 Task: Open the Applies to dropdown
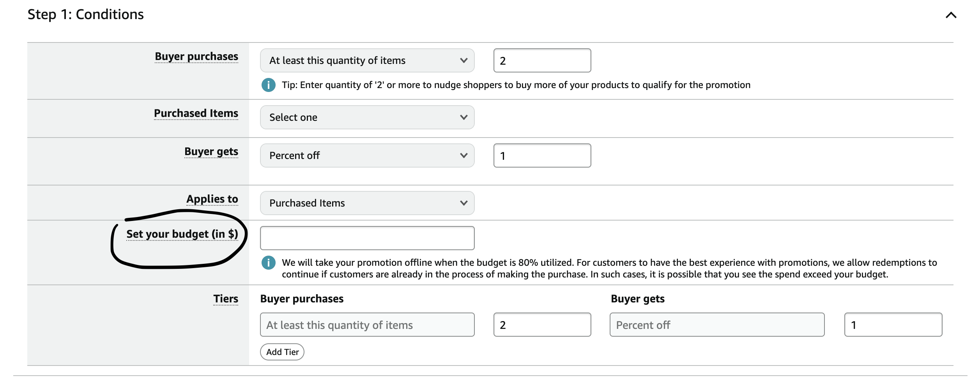(367, 203)
